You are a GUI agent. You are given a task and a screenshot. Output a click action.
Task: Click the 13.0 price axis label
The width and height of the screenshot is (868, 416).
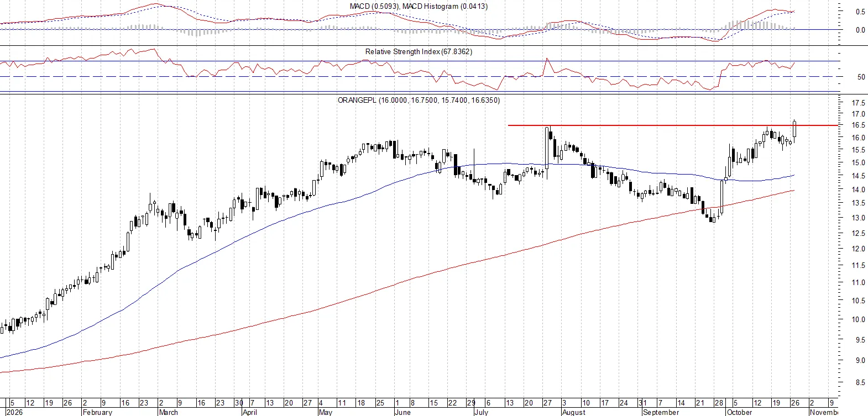pos(859,218)
